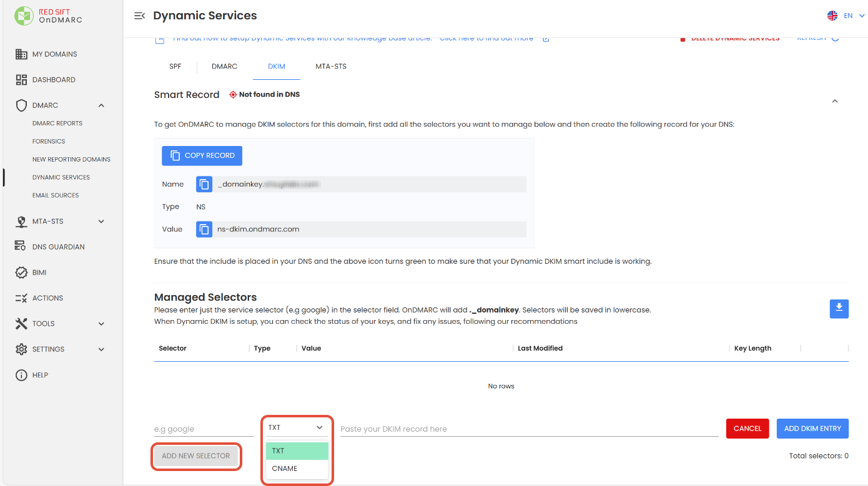Click the Actions checklist icon
868x486 pixels.
[x=21, y=298]
